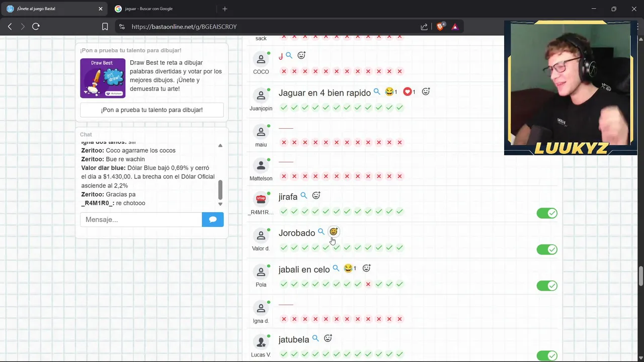This screenshot has width=644, height=362.
Task: Add reaction to COCO's answer
Action: [x=301, y=55]
